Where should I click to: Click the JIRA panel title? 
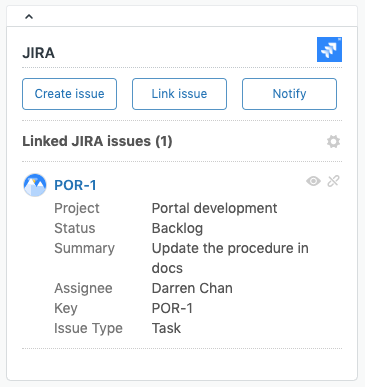(39, 53)
